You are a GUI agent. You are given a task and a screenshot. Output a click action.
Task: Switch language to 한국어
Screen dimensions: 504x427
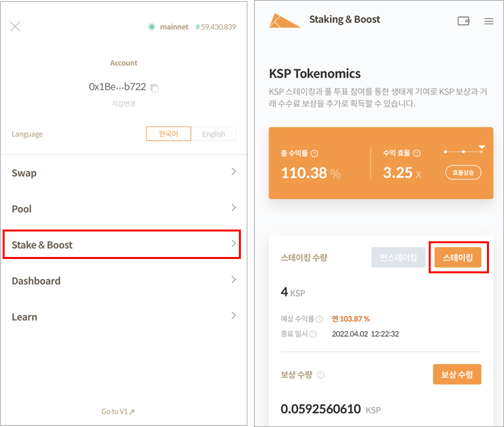click(168, 133)
